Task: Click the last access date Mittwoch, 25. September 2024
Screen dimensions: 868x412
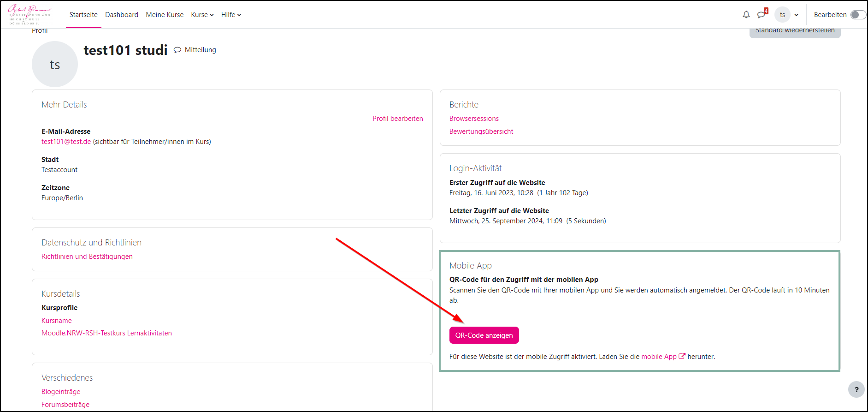Action: click(506, 221)
